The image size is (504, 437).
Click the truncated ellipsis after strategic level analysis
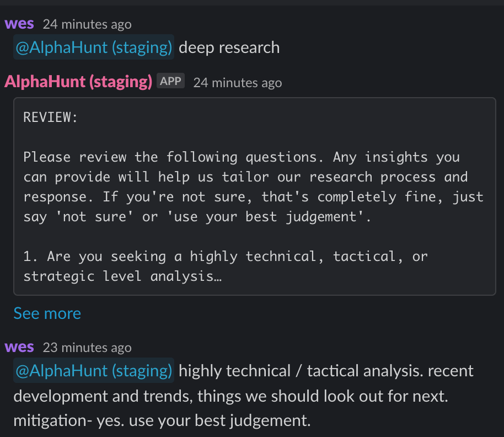218,277
